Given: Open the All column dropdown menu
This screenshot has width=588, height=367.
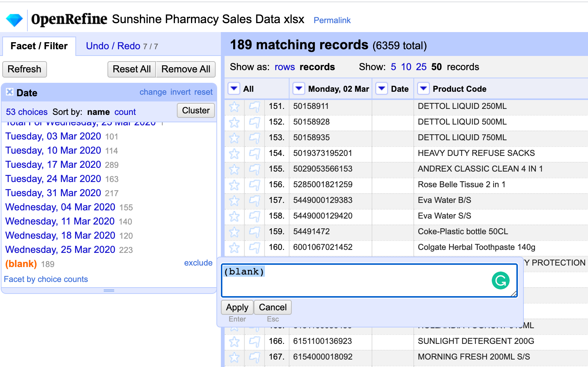Looking at the screenshot, I should [x=234, y=89].
